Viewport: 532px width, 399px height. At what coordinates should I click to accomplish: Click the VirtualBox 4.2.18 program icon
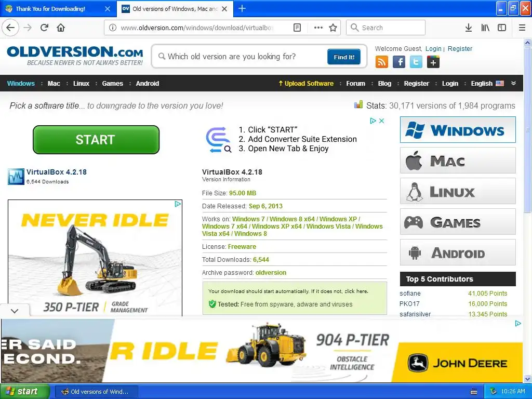point(16,177)
